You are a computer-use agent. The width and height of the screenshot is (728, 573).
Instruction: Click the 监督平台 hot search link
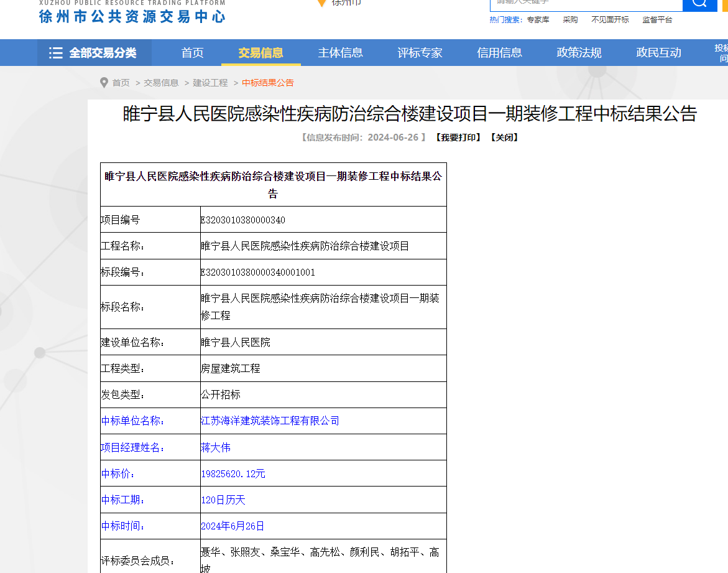tap(657, 20)
